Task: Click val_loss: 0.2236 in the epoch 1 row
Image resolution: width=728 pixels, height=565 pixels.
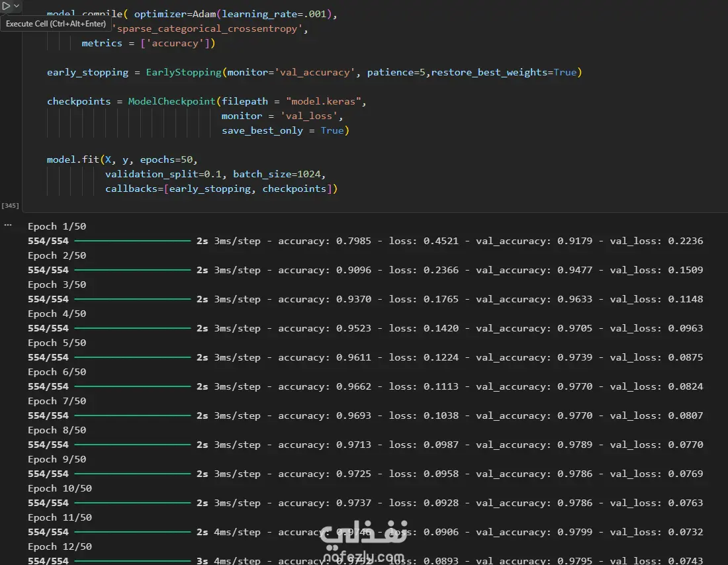Action: coord(656,241)
